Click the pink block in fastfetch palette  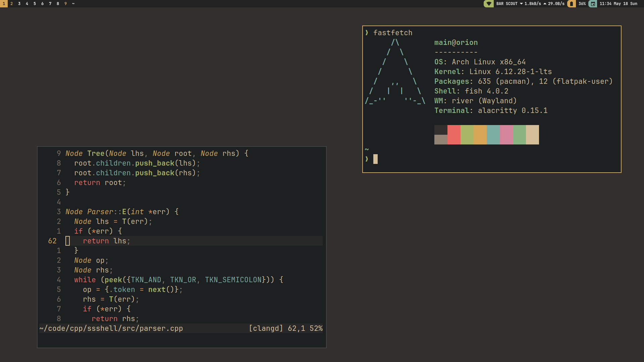pyautogui.click(x=506, y=135)
